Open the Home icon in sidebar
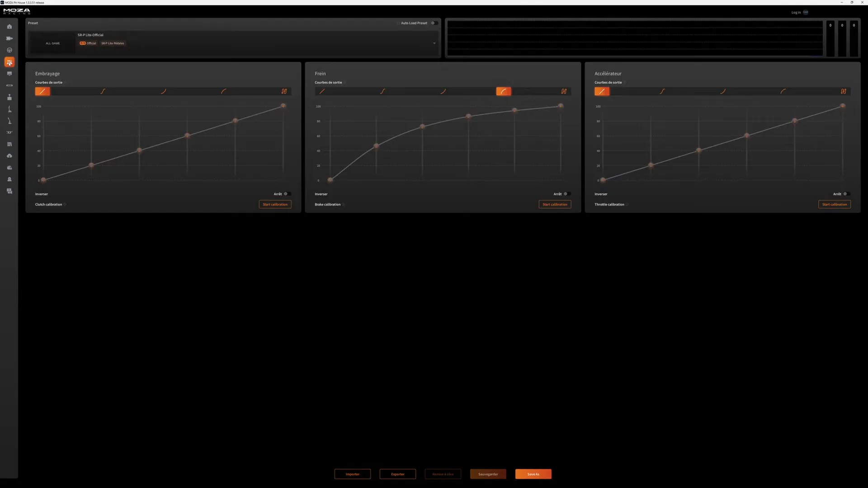The height and width of the screenshot is (488, 868). [9, 27]
